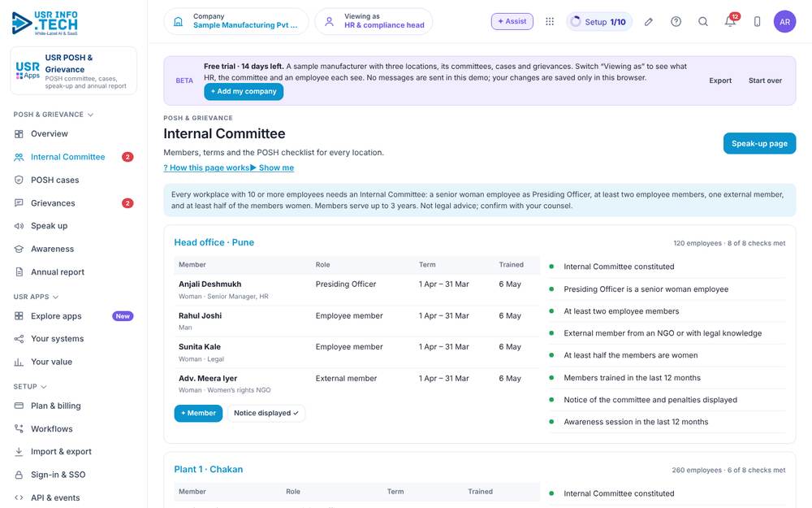Click Start over in the banner
Screen dimensions: 812x508
765,80
